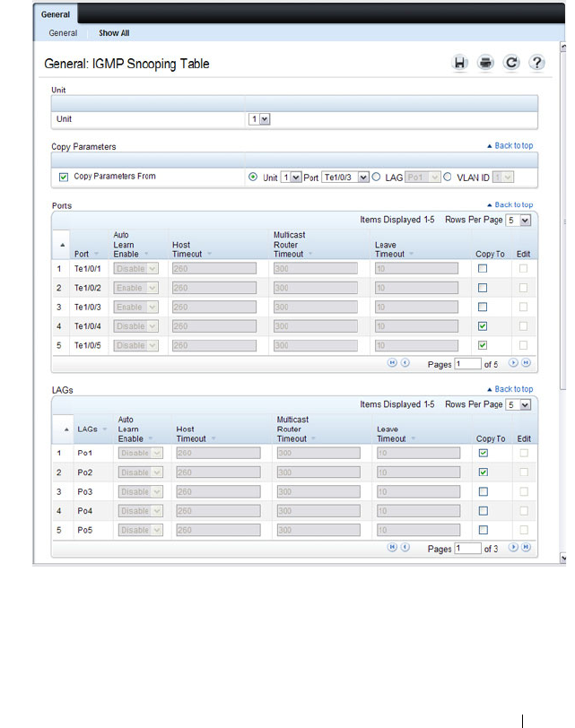Open the Unit dropdown in Unit section
575x728 pixels.
[259, 119]
